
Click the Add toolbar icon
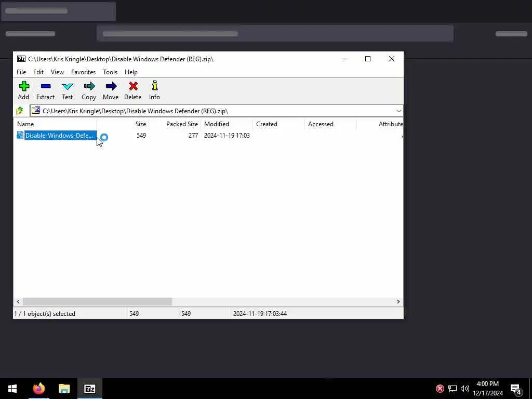(24, 86)
